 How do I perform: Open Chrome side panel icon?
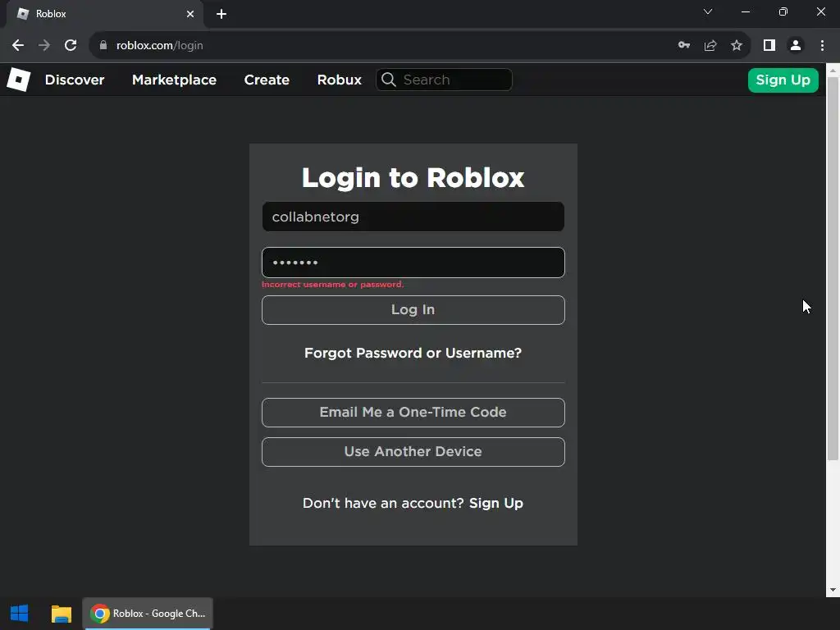[x=769, y=46]
